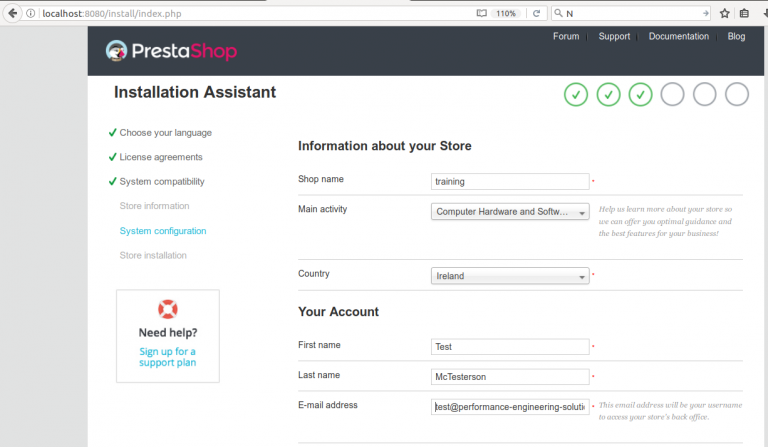This screenshot has width=768, height=447.
Task: Open the bookmarks library icon
Action: pos(744,13)
